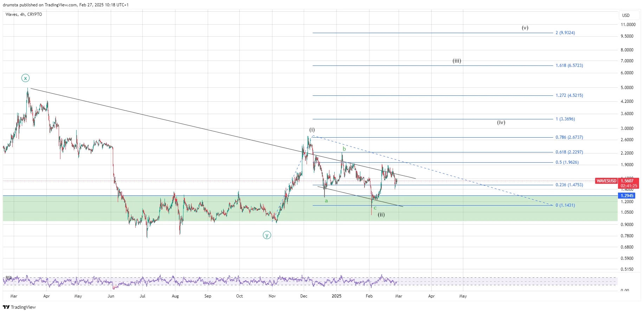644x313 pixels.
Task: Click the Jun label on time axis
Action: click(111, 296)
